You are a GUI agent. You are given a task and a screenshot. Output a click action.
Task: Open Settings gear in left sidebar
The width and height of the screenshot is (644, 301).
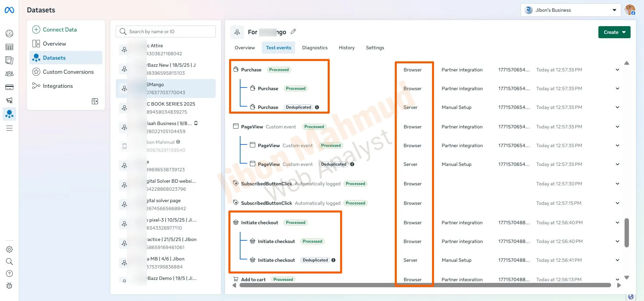(x=9, y=249)
